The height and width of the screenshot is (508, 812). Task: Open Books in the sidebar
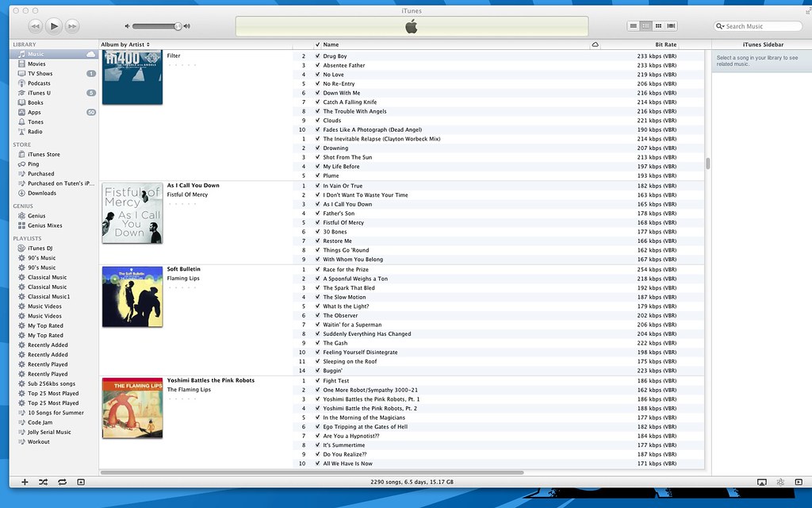point(35,102)
